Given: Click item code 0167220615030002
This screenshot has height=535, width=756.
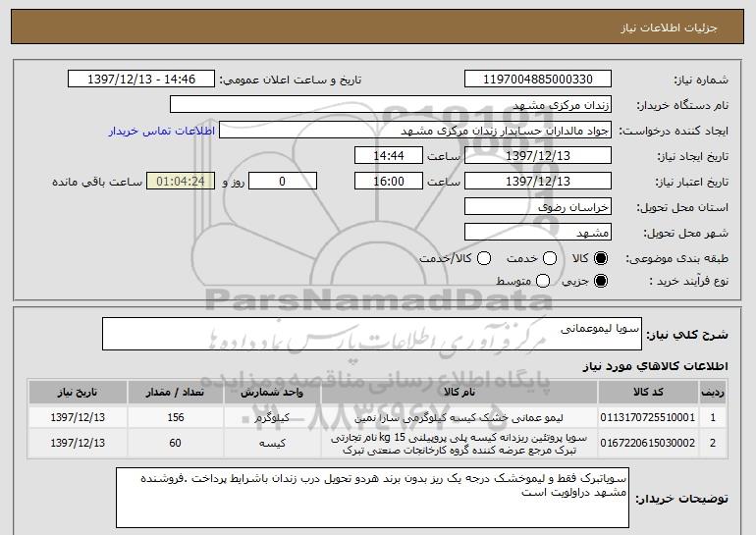Looking at the screenshot, I should (x=648, y=443).
